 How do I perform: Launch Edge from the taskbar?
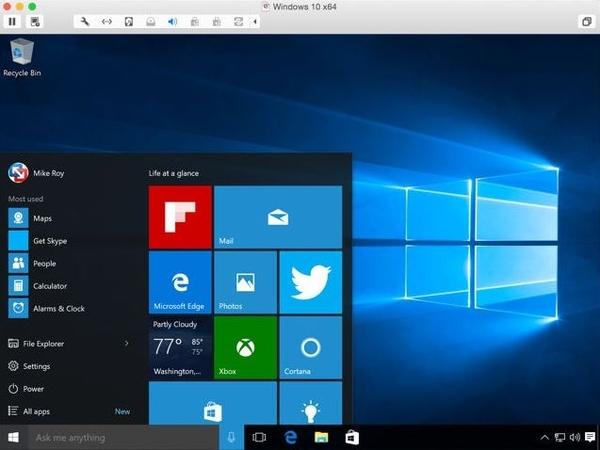pos(291,437)
